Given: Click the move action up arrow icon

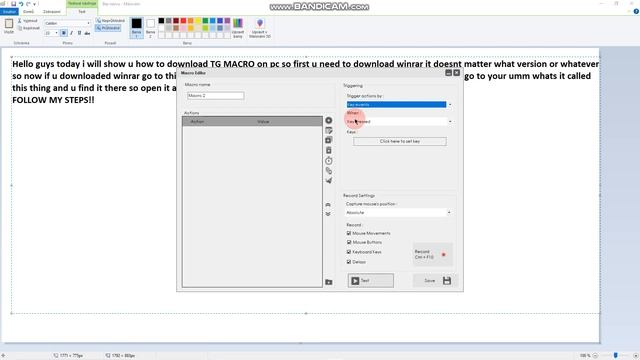Looking at the screenshot, I should [x=328, y=204].
